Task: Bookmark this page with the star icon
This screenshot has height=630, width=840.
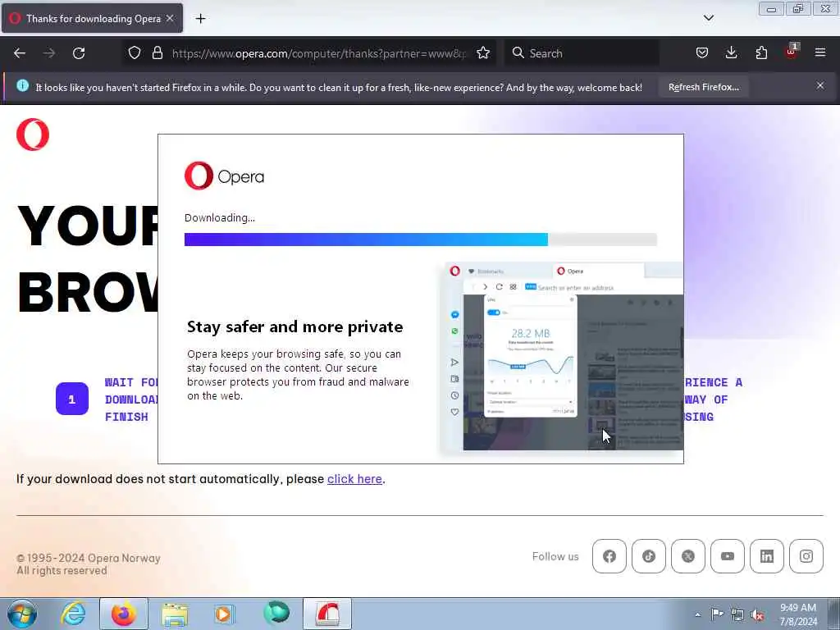Action: click(x=483, y=53)
